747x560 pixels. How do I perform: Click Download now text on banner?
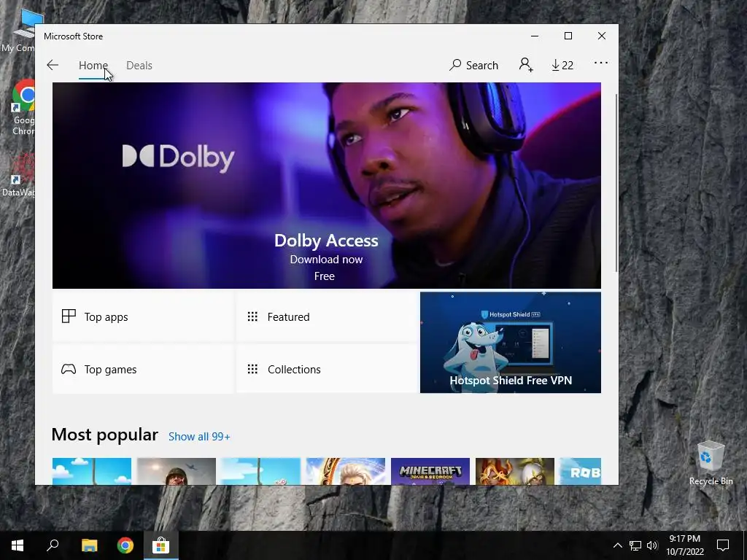(x=326, y=260)
